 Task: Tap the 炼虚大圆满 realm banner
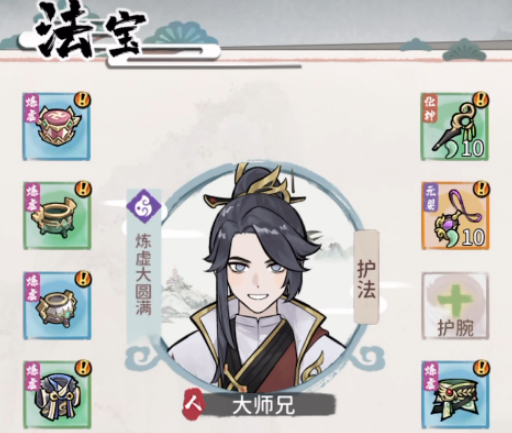click(144, 273)
